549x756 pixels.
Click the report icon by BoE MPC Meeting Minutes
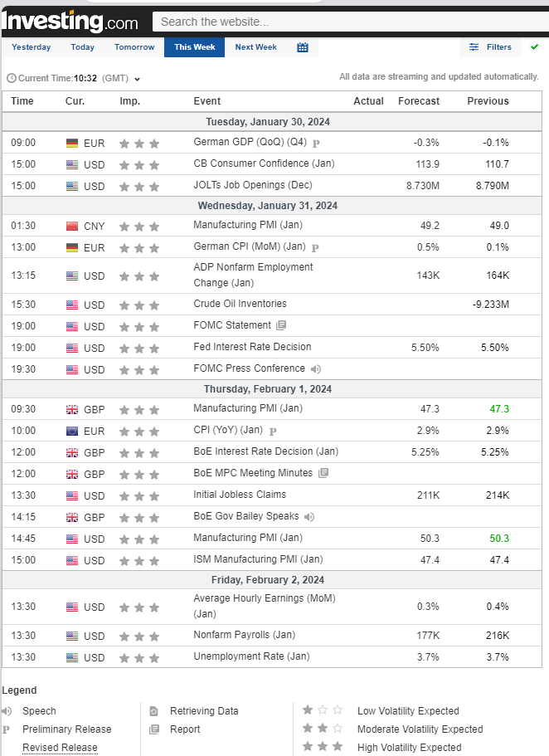click(x=323, y=473)
